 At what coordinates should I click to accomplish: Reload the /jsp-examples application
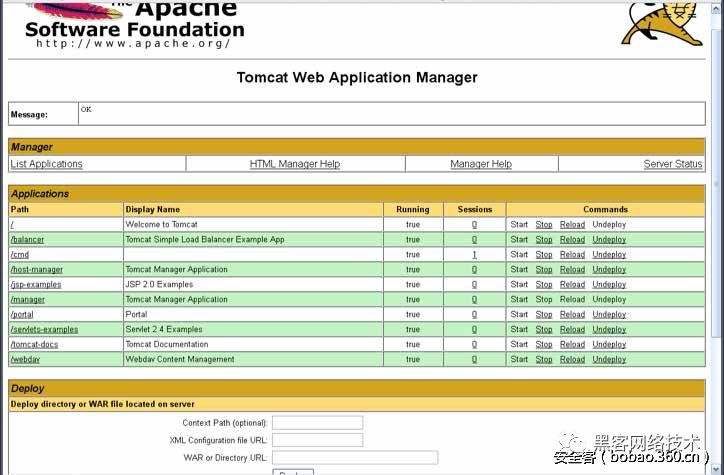[573, 284]
